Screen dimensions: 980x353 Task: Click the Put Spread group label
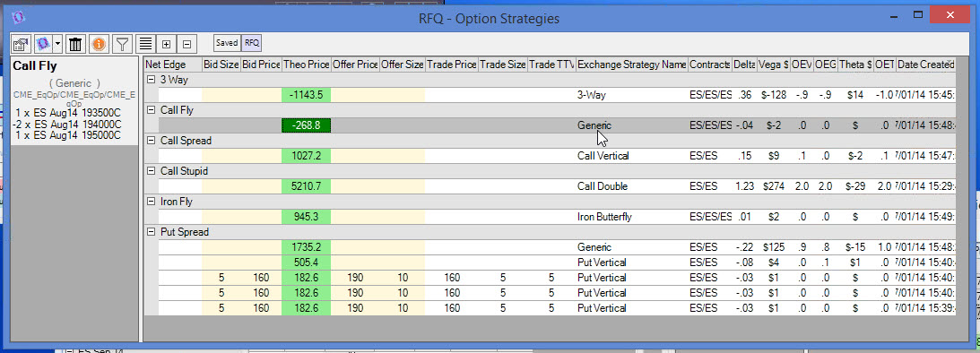point(185,232)
